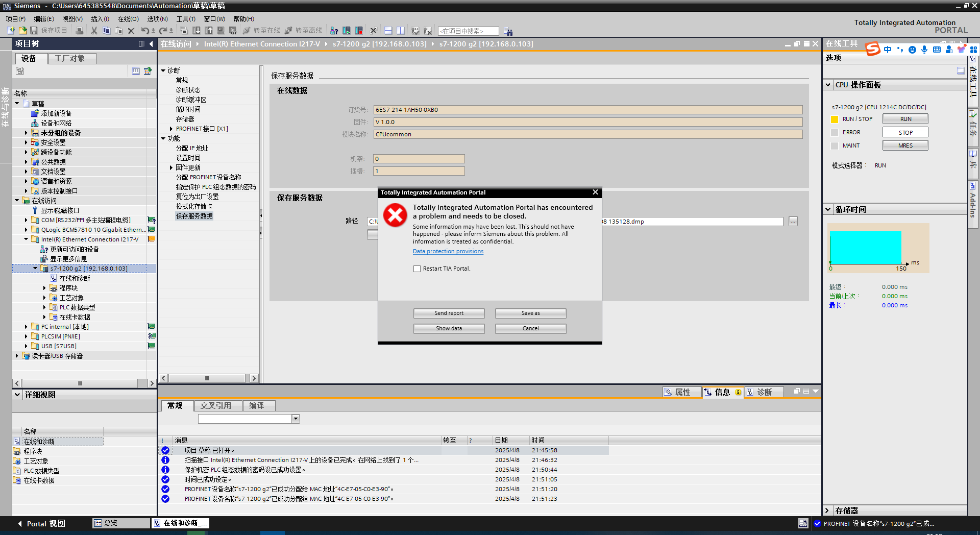Click the Paste toolbar icon
Image resolution: width=980 pixels, height=535 pixels.
(119, 31)
